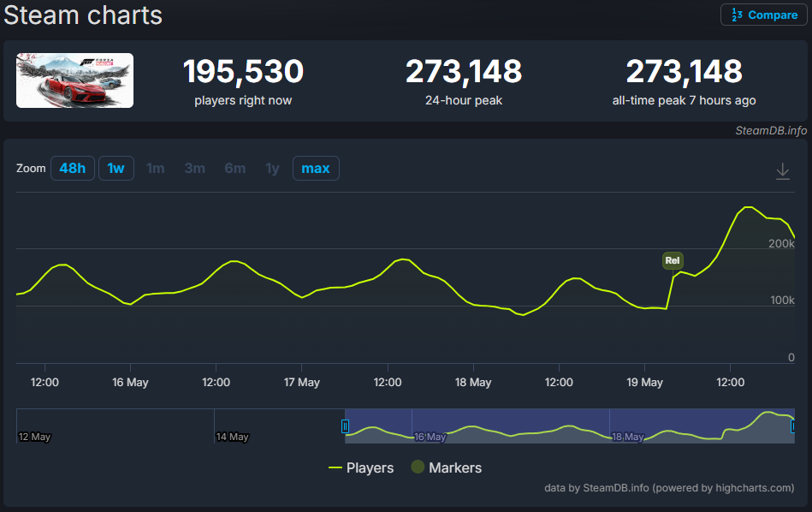
Task: Click the Rel release marker on chart
Action: point(673,260)
